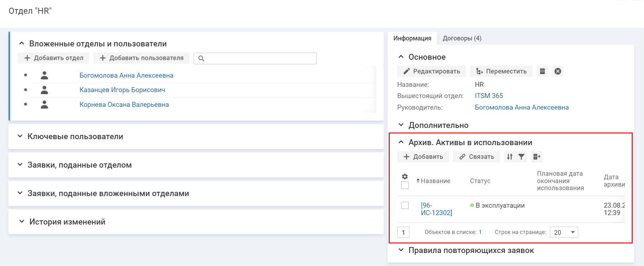This screenshot has width=644, height=266.
Task: Click the search magnifier icon in the users panel
Action: click(201, 58)
